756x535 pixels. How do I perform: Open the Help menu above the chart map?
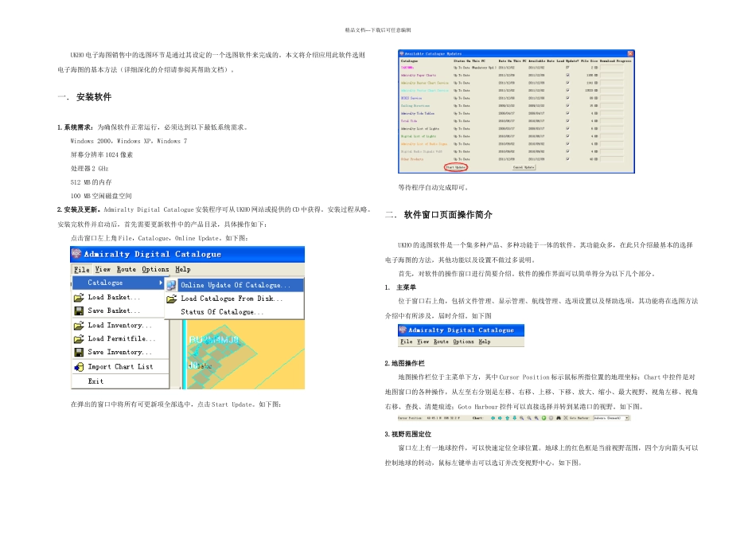183,269
